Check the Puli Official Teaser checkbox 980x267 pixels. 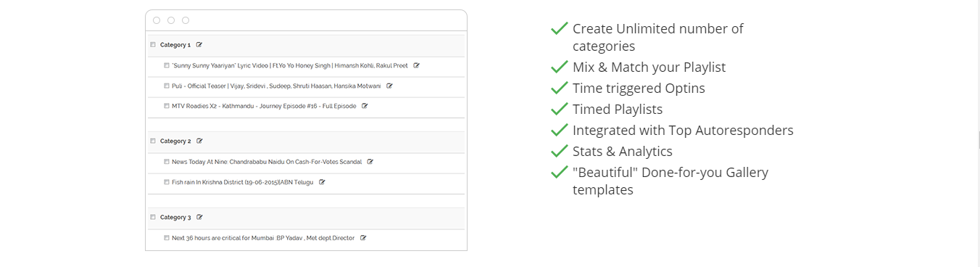pyautogui.click(x=166, y=86)
